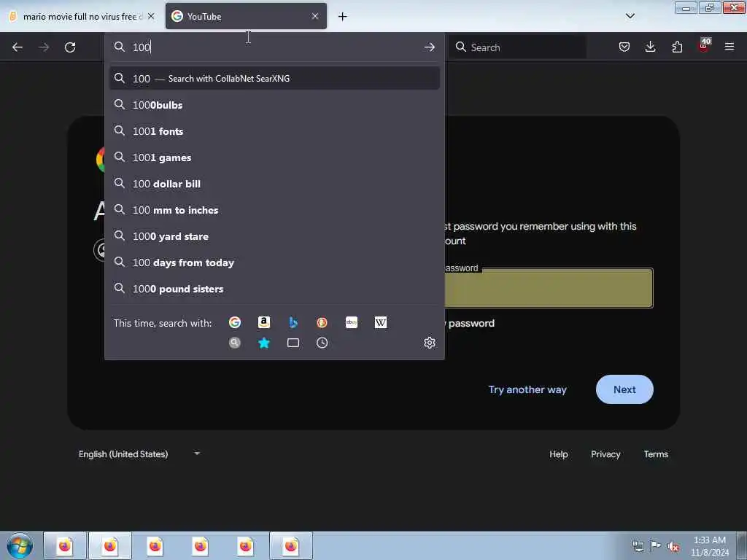Search bookmarks using the star icon
The height and width of the screenshot is (560, 747).
pos(264,343)
